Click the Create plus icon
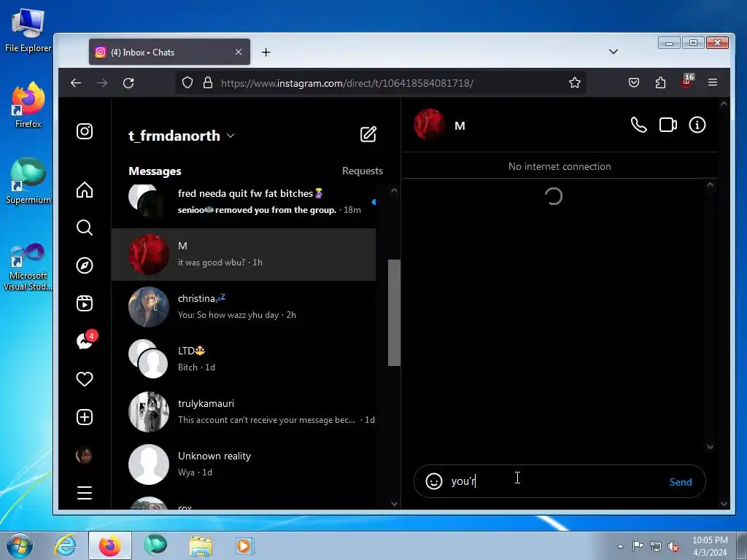Viewport: 747px width, 560px height. point(85,417)
